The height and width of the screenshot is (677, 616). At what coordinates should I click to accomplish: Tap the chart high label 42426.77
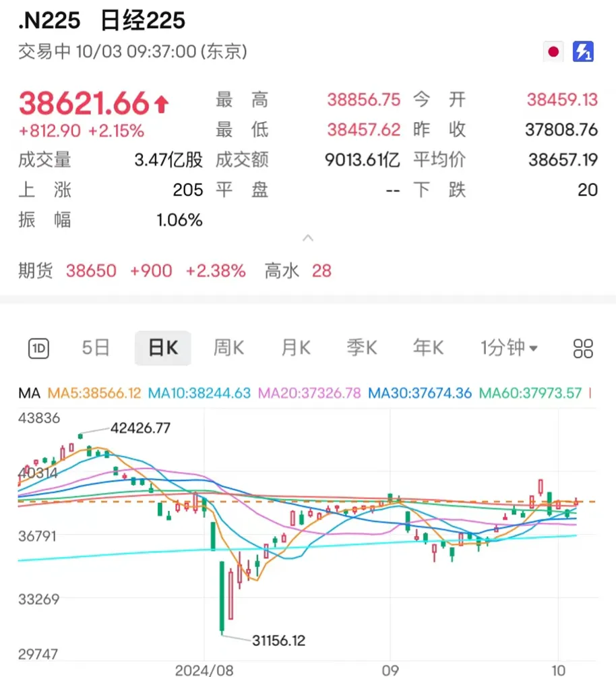140,428
